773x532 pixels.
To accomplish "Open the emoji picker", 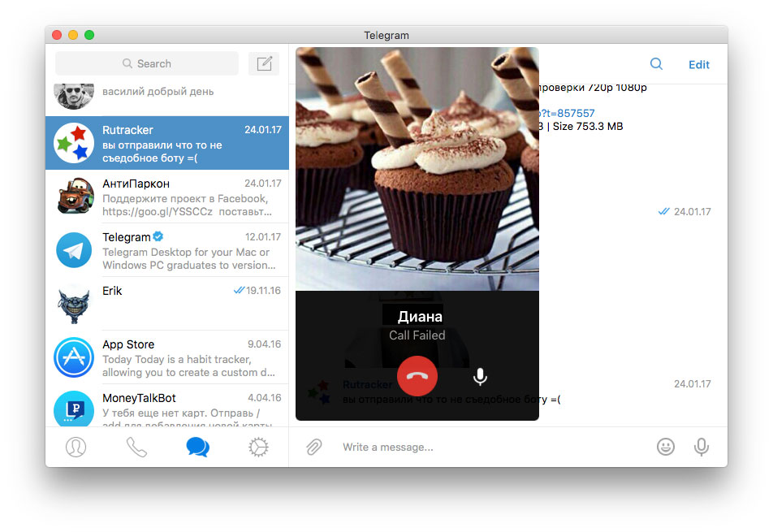I will click(x=666, y=447).
